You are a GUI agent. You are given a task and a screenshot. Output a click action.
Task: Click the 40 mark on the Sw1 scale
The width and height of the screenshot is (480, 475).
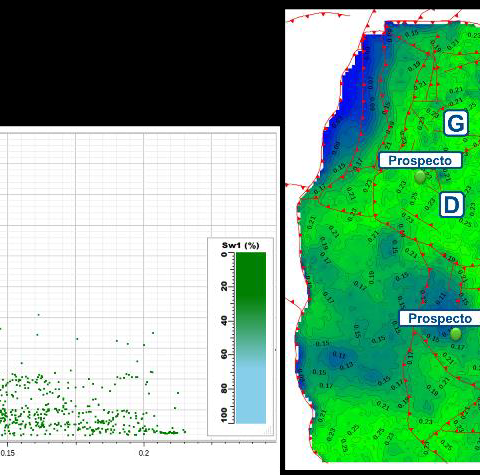click(224, 321)
